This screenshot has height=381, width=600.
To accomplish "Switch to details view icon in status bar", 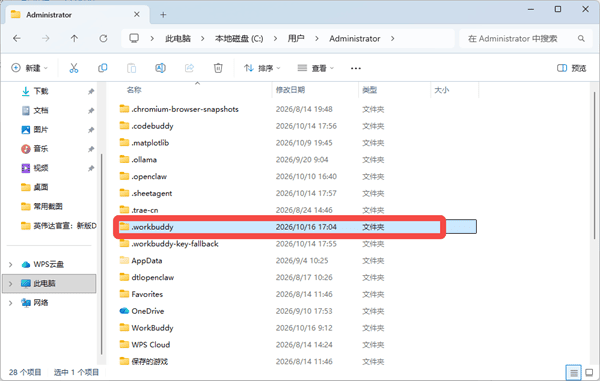I will pos(574,372).
